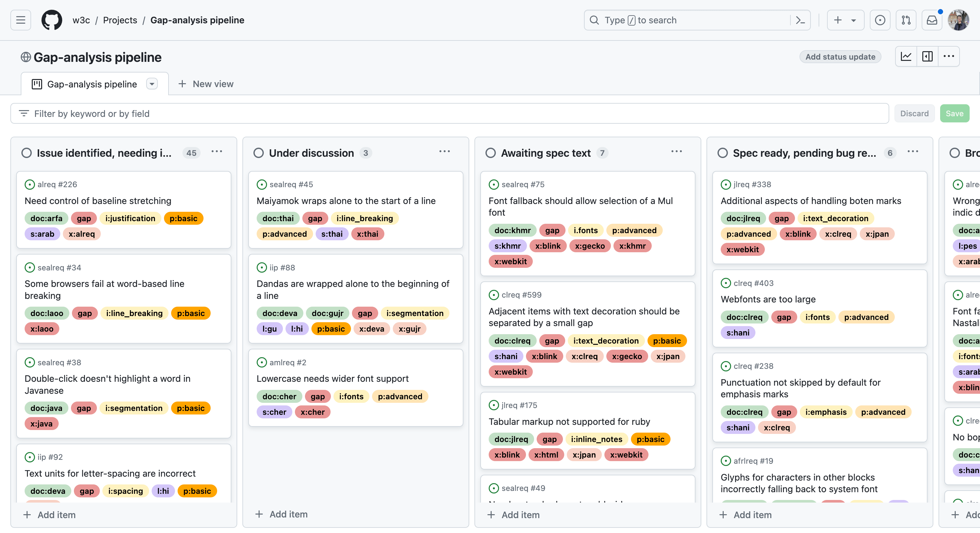Image resolution: width=980 pixels, height=533 pixels.
Task: Open the Under discussion column options menu
Action: pos(444,152)
